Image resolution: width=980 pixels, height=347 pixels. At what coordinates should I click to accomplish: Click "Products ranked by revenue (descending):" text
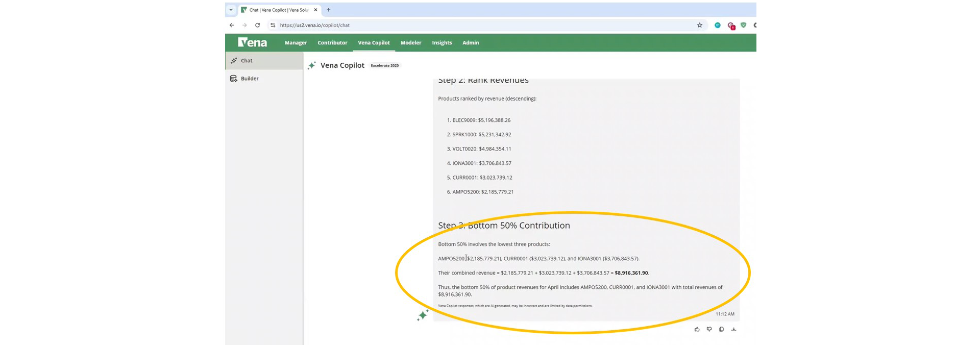[x=487, y=98]
